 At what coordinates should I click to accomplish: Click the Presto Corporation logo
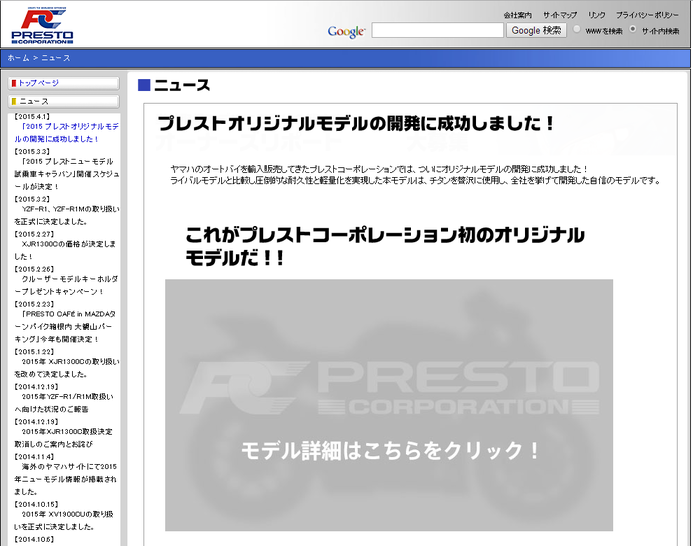pyautogui.click(x=42, y=26)
